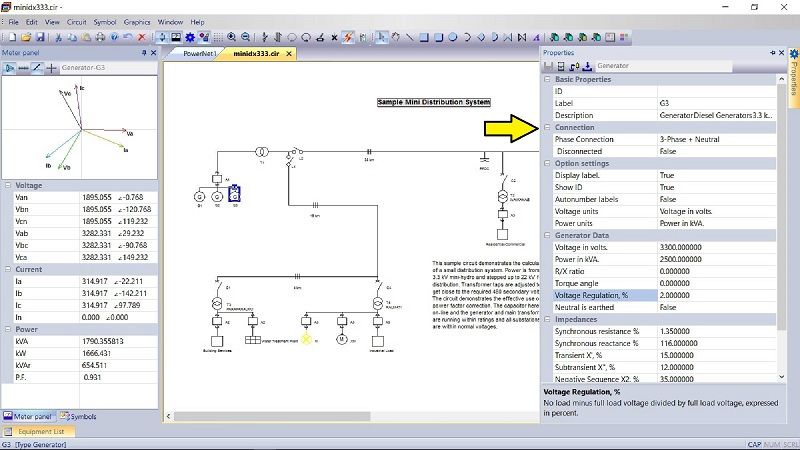Collapse the Option settings section
Viewport: 800px width, 450px height.
(547, 163)
